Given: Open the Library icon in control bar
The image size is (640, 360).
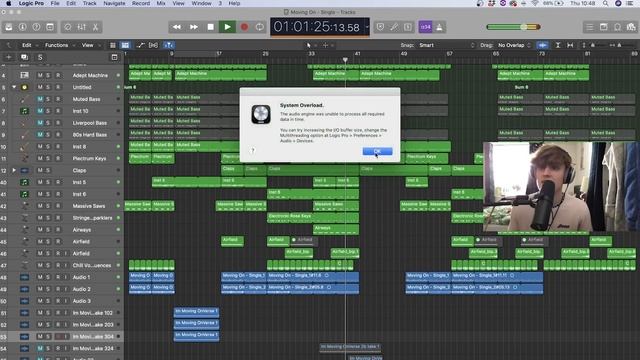Looking at the screenshot, I should 9,27.
